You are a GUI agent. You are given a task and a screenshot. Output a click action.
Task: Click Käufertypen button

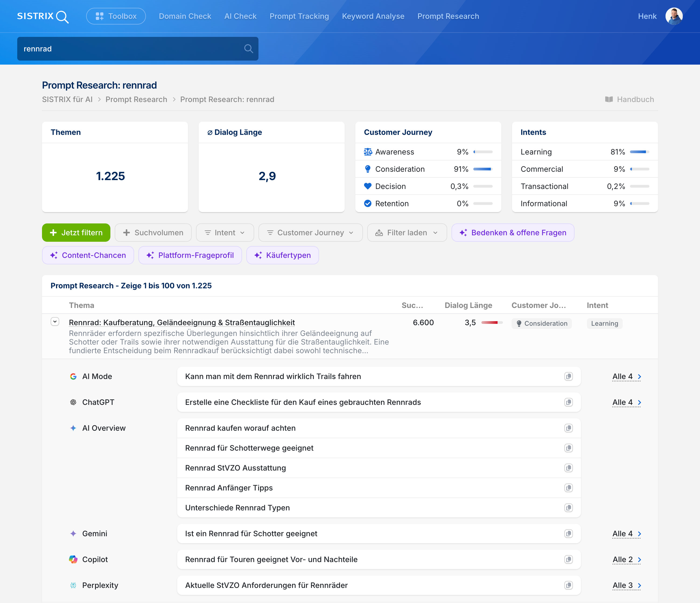(282, 255)
